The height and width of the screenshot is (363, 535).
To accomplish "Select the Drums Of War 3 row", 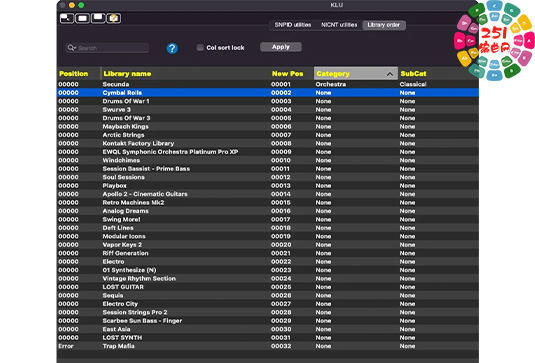I will (268, 118).
